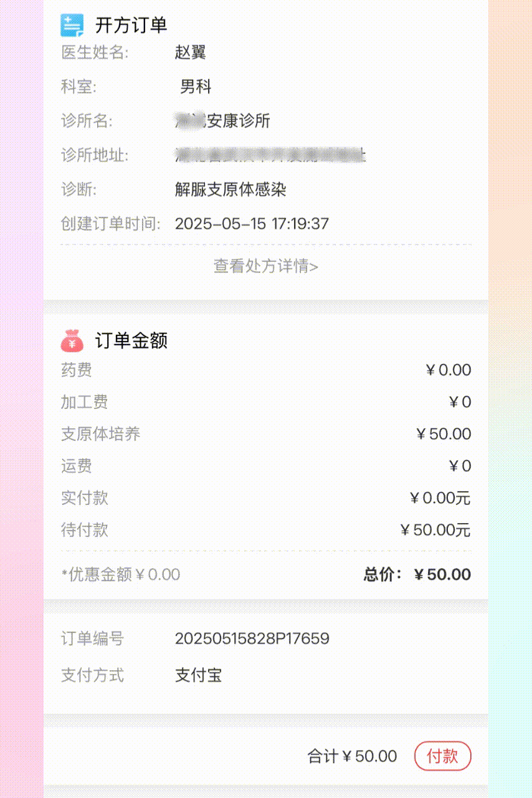Click order number 20250515828P17659
Image resolution: width=532 pixels, height=798 pixels.
(x=252, y=638)
